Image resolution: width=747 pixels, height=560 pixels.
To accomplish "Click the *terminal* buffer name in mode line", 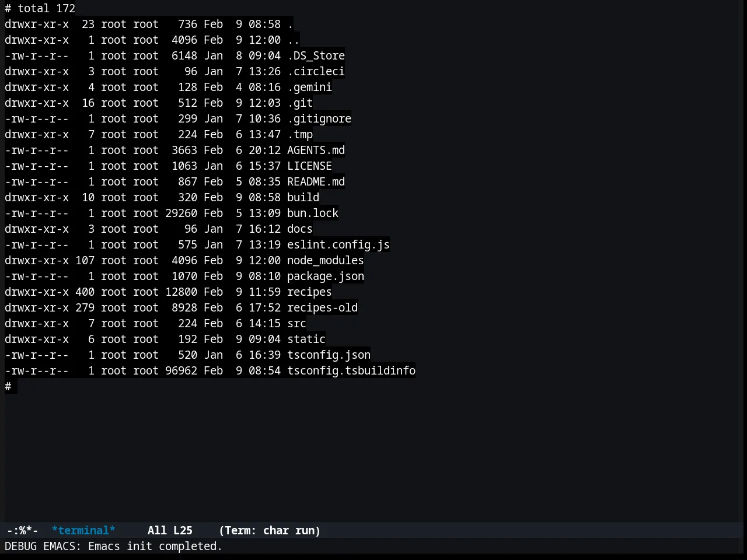I will [83, 530].
